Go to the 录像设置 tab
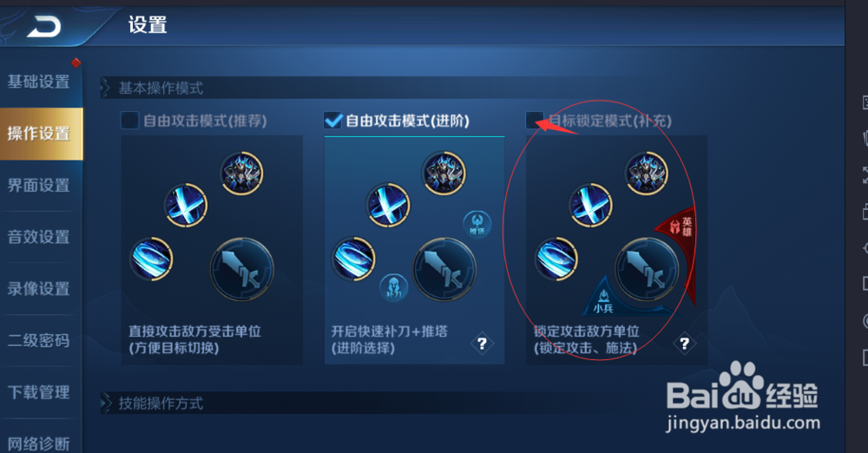 (41, 288)
